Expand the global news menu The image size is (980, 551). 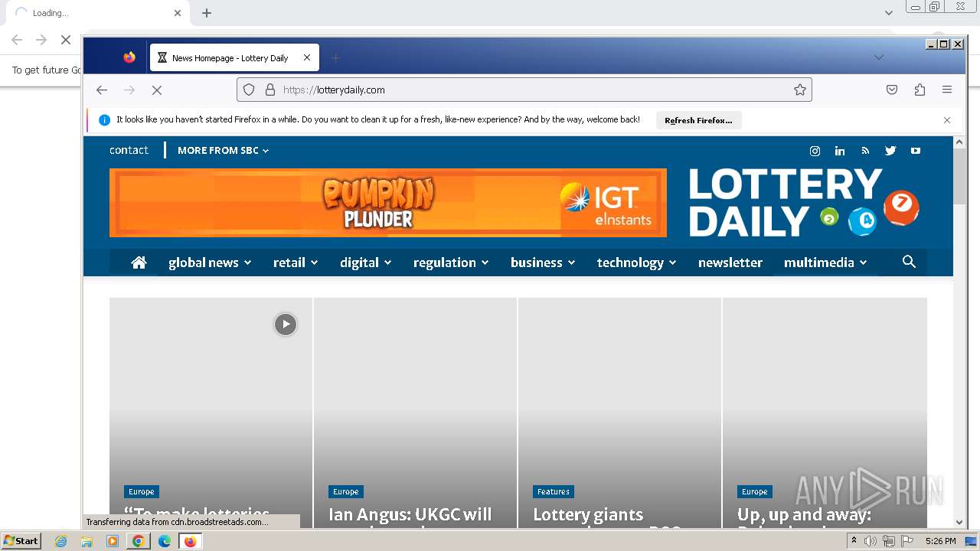(210, 262)
